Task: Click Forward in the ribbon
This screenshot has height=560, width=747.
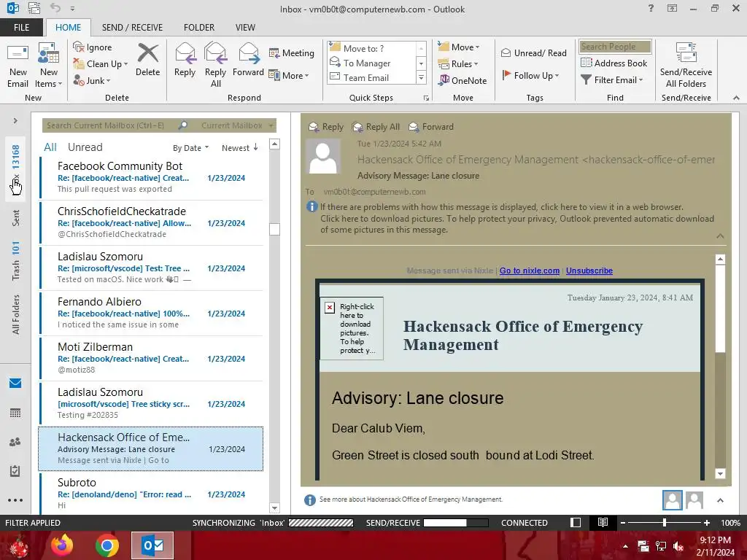Action: 248,61
